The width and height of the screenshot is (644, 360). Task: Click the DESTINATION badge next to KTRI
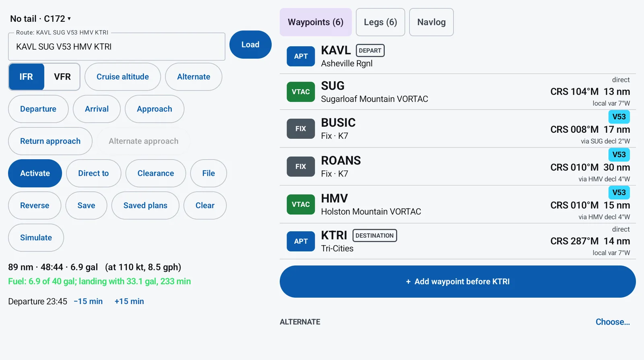pos(375,236)
